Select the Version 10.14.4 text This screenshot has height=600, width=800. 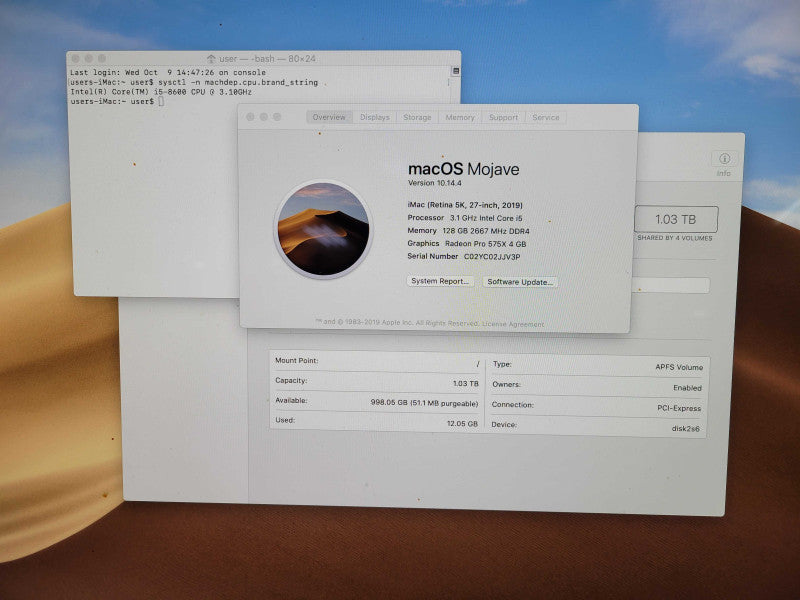(x=435, y=183)
